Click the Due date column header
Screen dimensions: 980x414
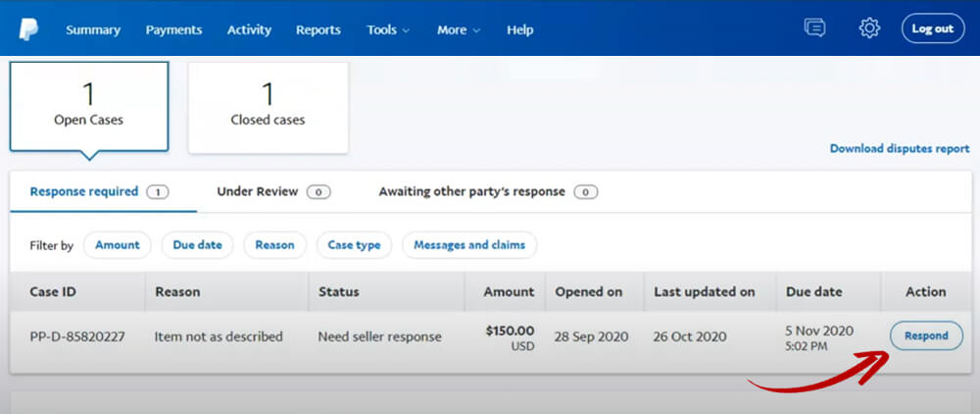(x=813, y=292)
